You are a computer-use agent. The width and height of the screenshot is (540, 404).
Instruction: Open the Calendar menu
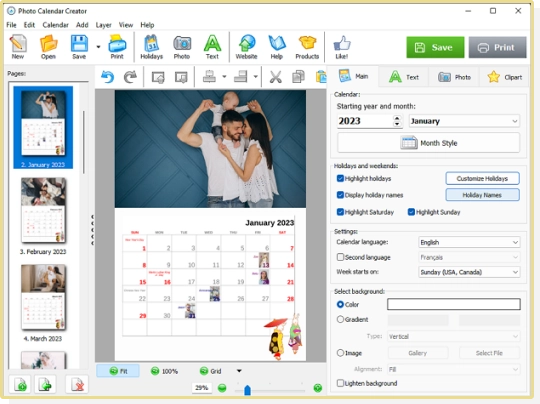click(55, 25)
